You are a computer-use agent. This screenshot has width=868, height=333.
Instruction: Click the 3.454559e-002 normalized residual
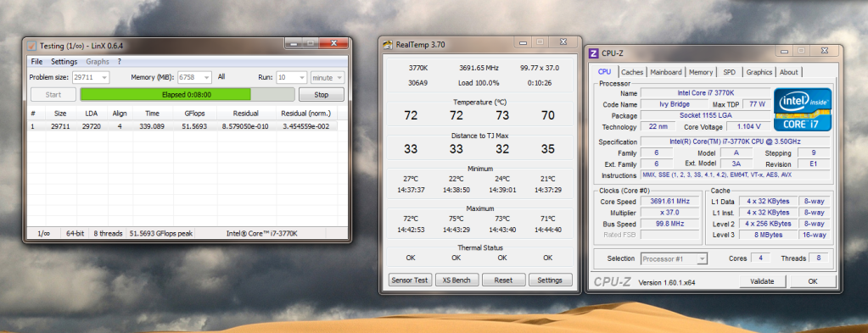(305, 126)
